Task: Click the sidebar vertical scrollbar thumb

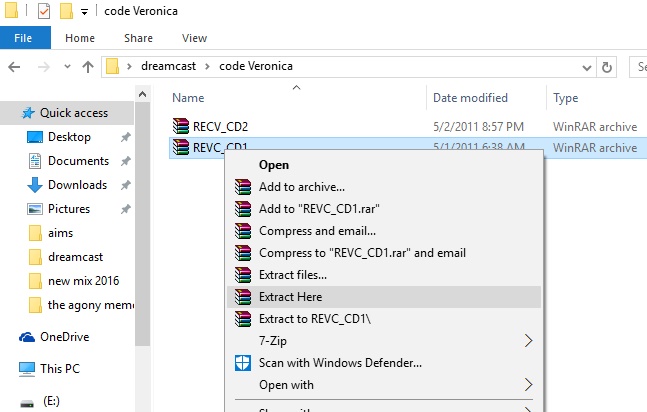Action: [142, 224]
